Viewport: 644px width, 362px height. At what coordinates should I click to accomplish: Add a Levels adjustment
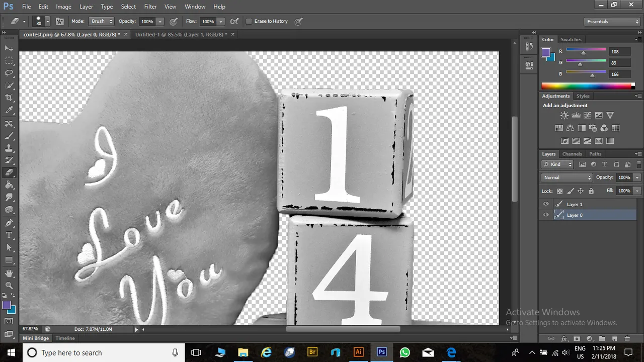coord(576,116)
